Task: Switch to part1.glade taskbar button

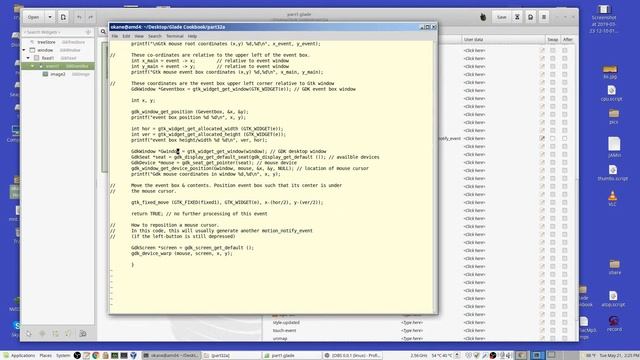Action: (291, 356)
